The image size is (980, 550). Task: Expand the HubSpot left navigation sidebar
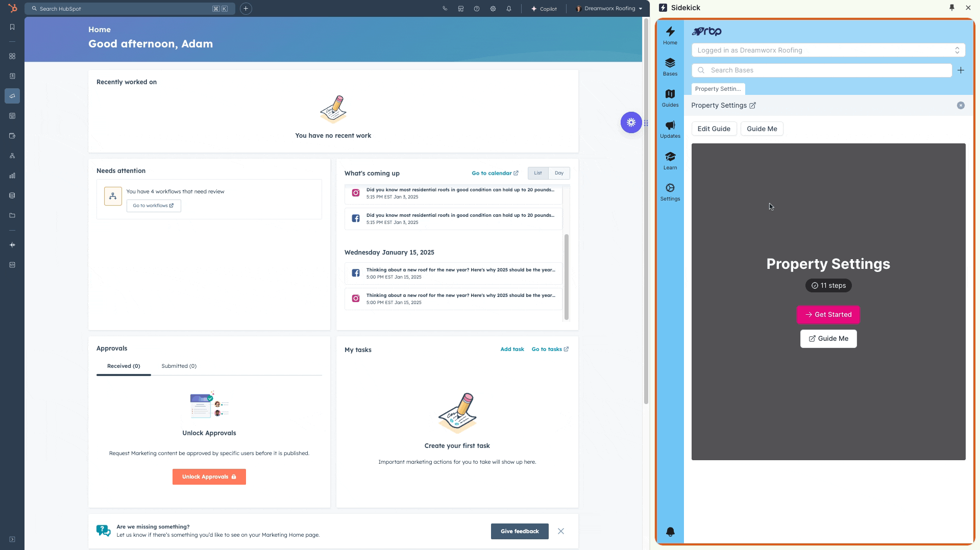12,539
